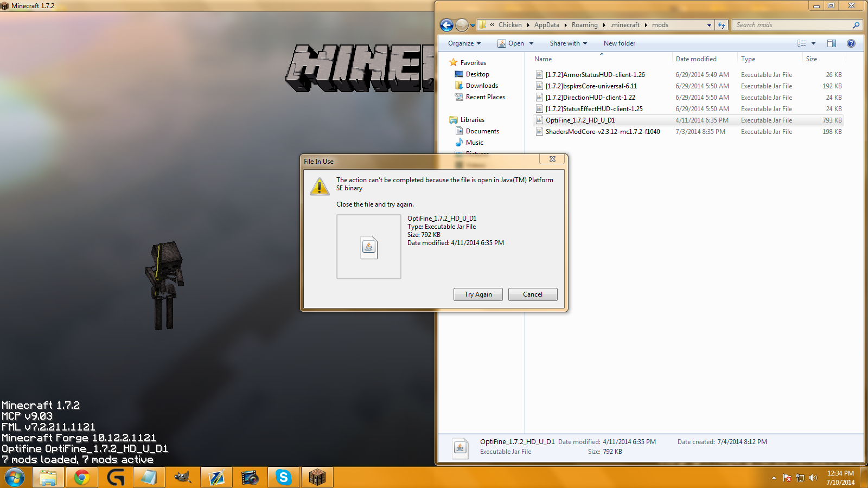
Task: Close the File In Use dialog
Action: coord(552,159)
